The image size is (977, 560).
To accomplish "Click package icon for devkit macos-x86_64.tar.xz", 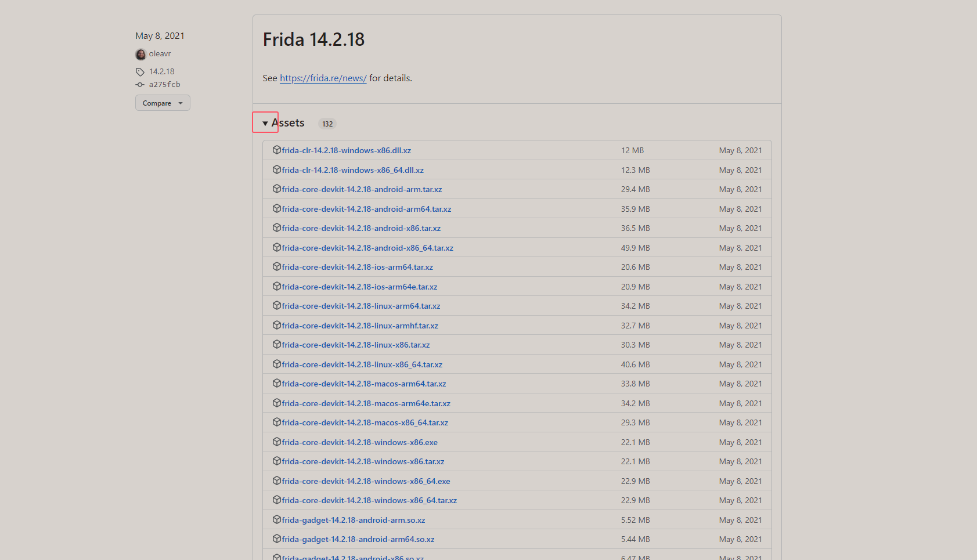I will tap(277, 422).
